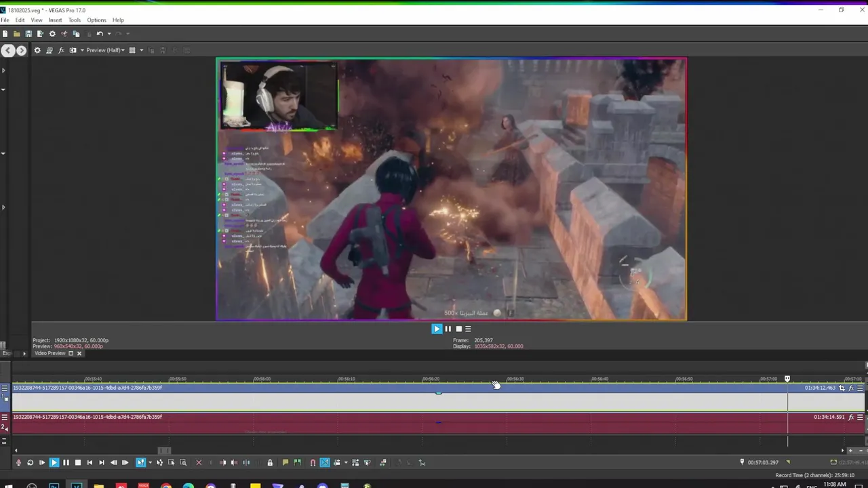Image resolution: width=868 pixels, height=488 pixels.
Task: Go to next window with right arrow
Action: point(21,50)
